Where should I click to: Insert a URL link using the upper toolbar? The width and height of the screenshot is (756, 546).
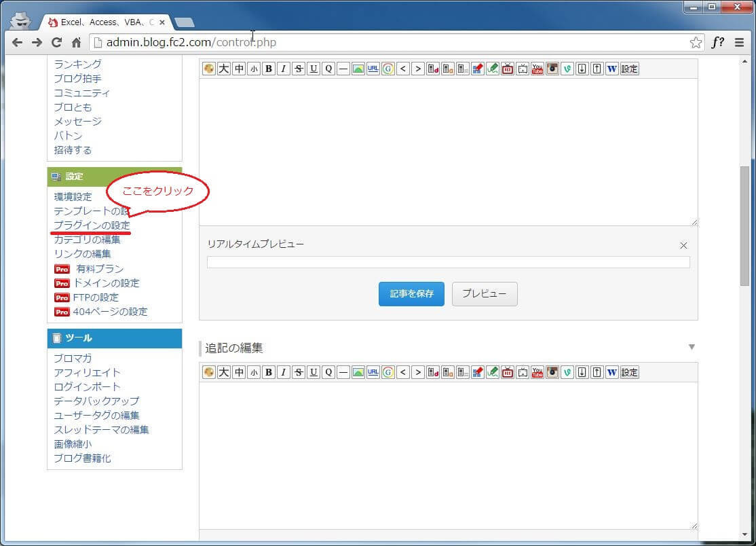click(373, 69)
